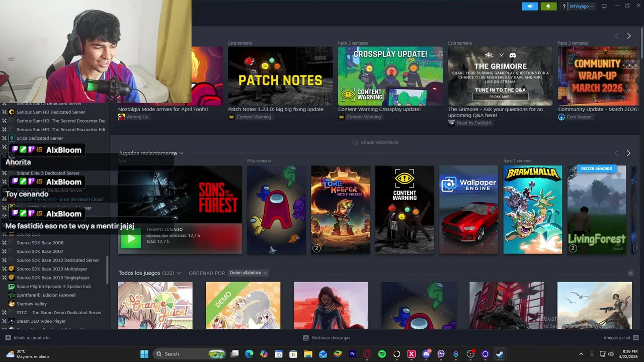
Task: Click the green play button for Sons Of The Forest
Action: (131, 239)
